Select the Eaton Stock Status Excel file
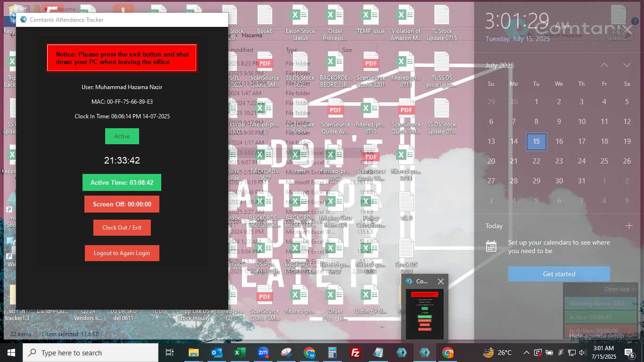Image resolution: width=644 pixels, height=362 pixels. pyautogui.click(x=300, y=23)
